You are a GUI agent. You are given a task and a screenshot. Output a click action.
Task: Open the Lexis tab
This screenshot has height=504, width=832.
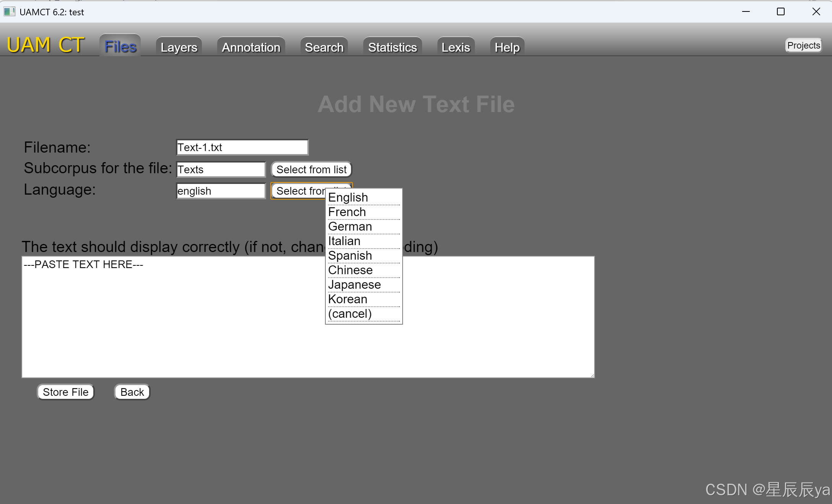455,47
